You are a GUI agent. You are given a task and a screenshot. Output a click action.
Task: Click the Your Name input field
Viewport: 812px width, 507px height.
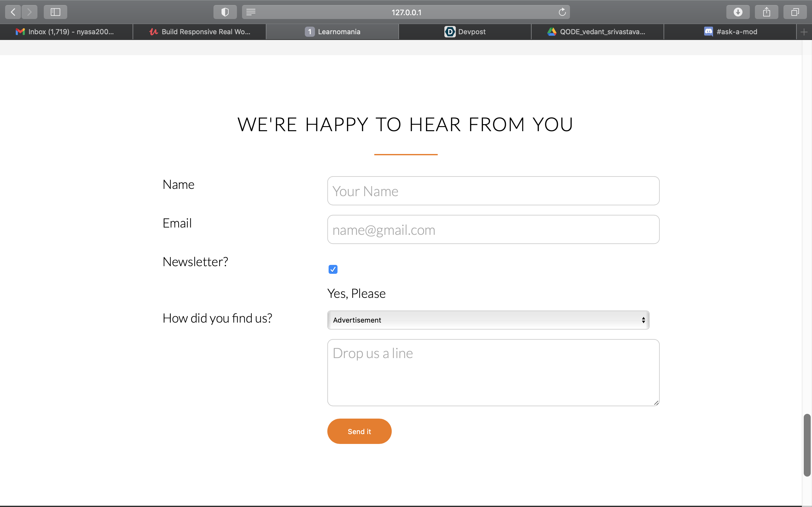[493, 191]
